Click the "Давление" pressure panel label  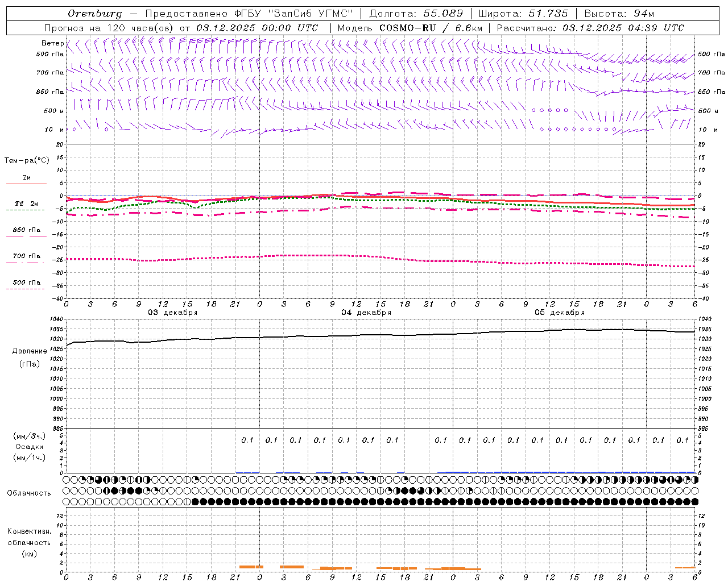[x=30, y=351]
